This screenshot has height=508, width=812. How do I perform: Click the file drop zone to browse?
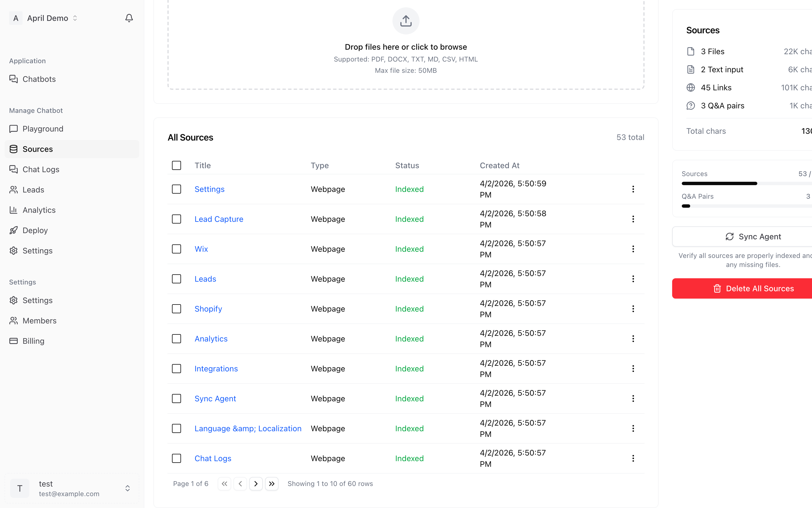pos(406,45)
